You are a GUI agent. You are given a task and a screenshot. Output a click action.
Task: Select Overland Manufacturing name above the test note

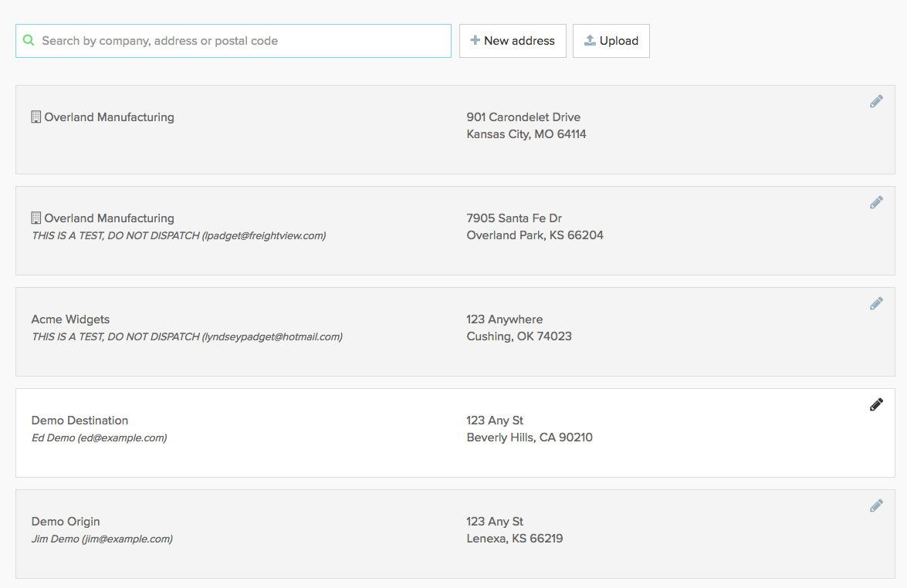point(110,218)
